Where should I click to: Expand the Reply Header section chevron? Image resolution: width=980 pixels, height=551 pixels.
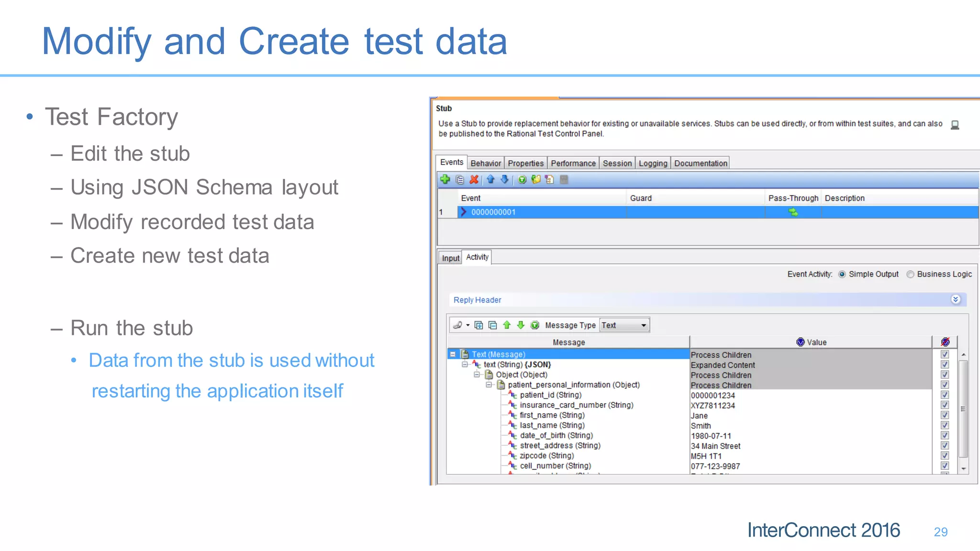(x=956, y=299)
